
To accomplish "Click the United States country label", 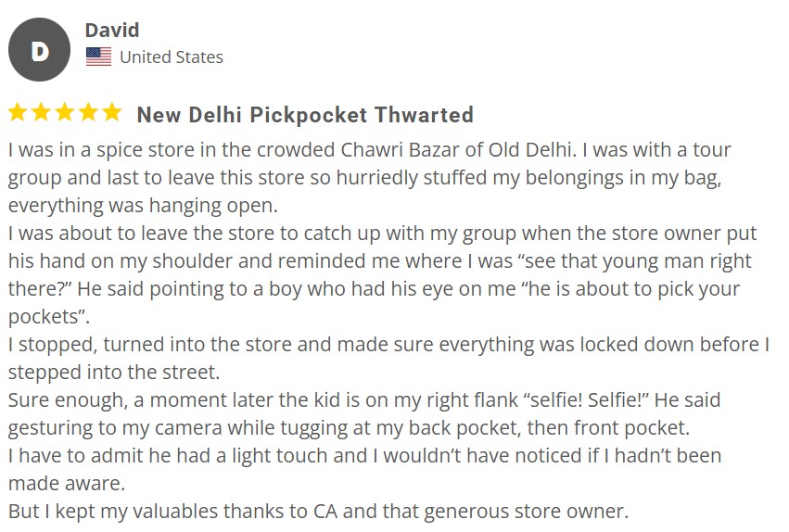I will 172,57.
